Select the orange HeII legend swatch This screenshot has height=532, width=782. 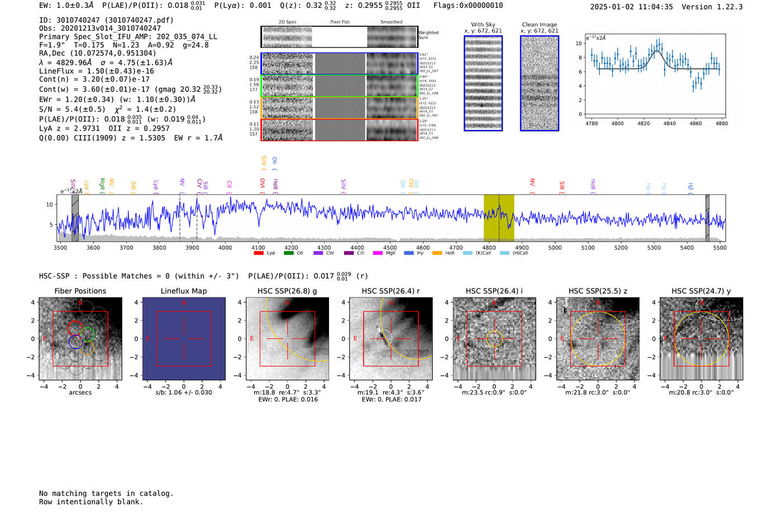[437, 253]
